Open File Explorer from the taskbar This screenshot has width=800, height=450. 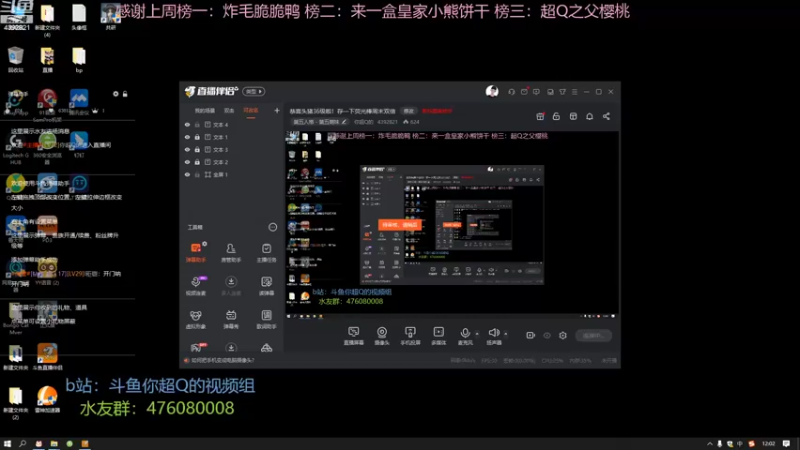(54, 443)
